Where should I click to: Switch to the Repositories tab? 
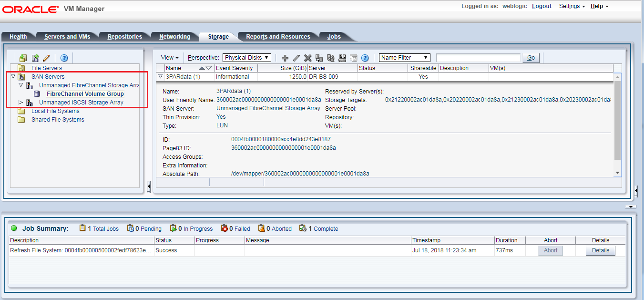click(125, 37)
